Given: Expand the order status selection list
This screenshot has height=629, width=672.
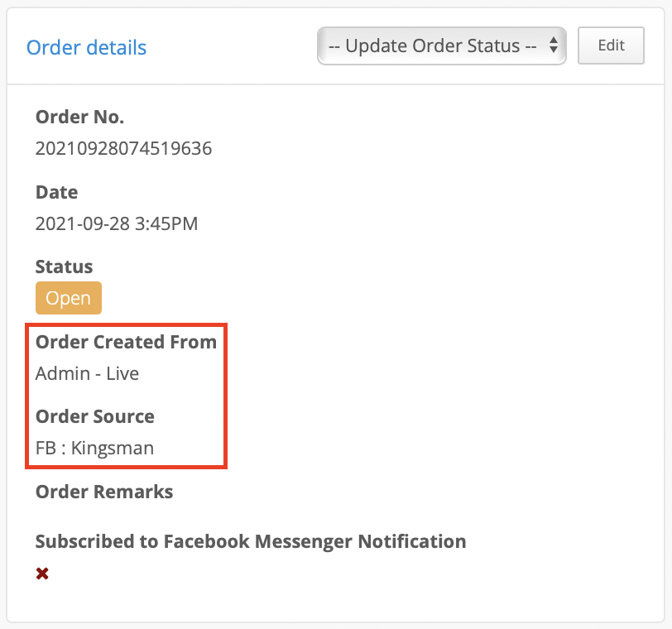Looking at the screenshot, I should tap(441, 46).
